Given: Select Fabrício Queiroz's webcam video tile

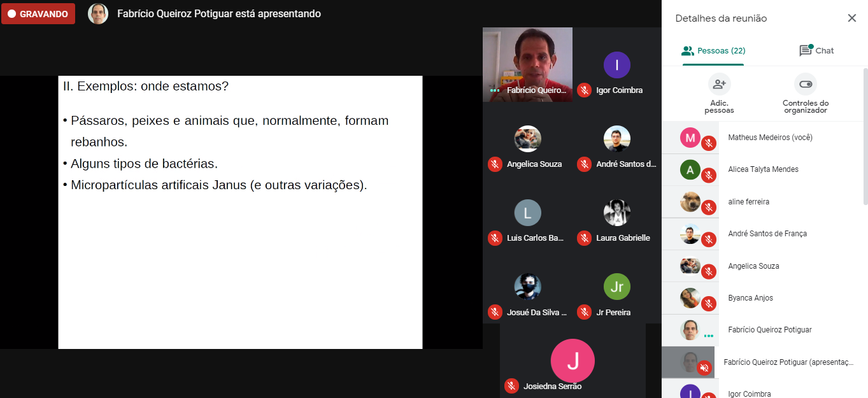Looking at the screenshot, I should coord(527,64).
